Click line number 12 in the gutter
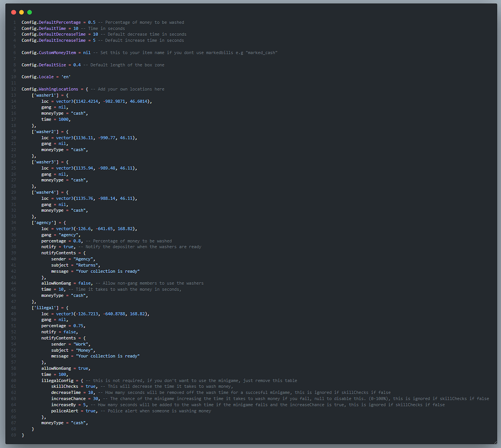 (13, 89)
